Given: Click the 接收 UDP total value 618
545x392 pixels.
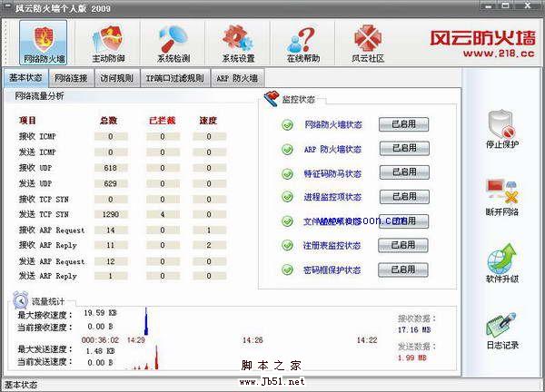Looking at the screenshot, I should coord(111,168).
